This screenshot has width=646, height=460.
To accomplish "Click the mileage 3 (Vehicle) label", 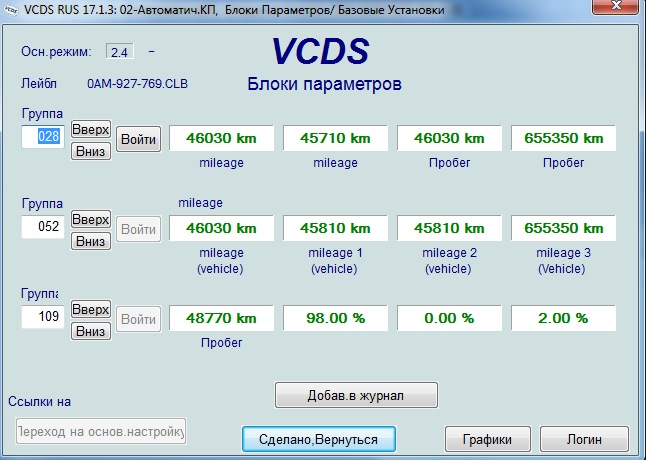I will click(563, 261).
